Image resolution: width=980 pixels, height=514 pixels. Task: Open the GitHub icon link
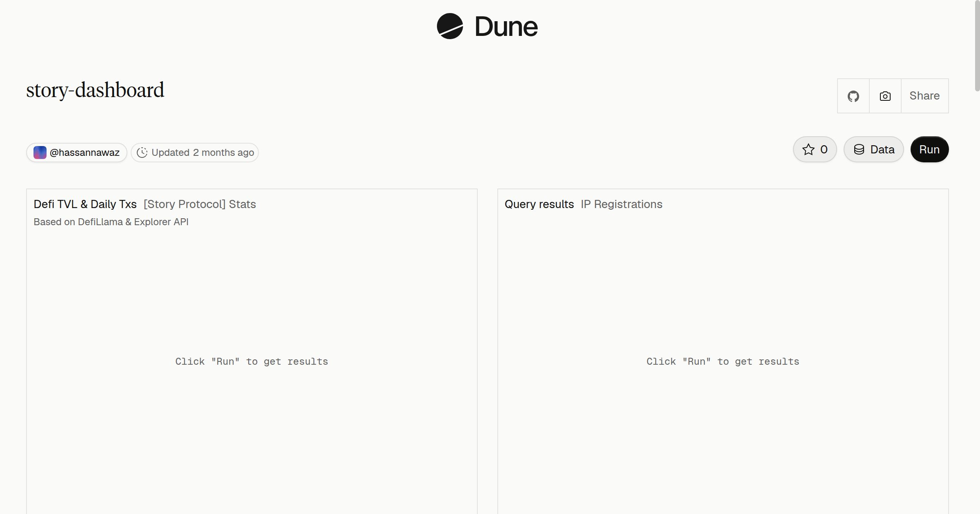pyautogui.click(x=853, y=96)
